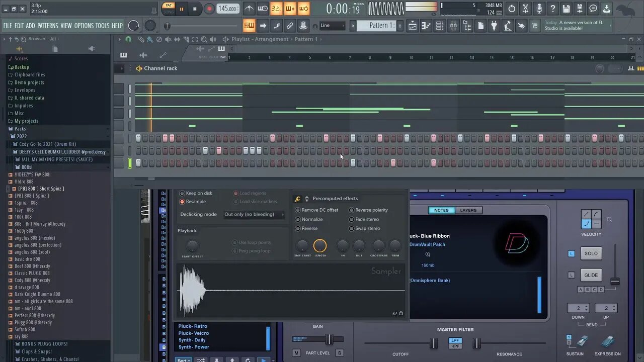Toggle step editing mode icon
The height and width of the screenshot is (362, 644).
pos(276,26)
